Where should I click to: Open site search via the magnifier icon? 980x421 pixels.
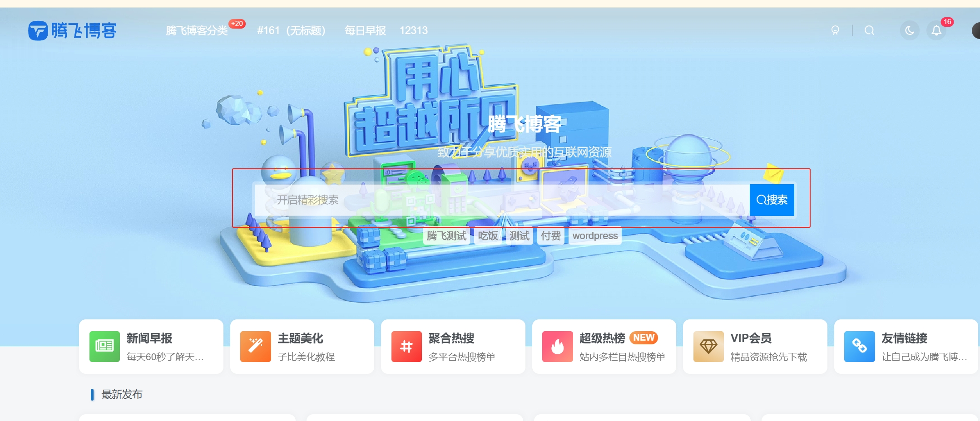pos(870,30)
